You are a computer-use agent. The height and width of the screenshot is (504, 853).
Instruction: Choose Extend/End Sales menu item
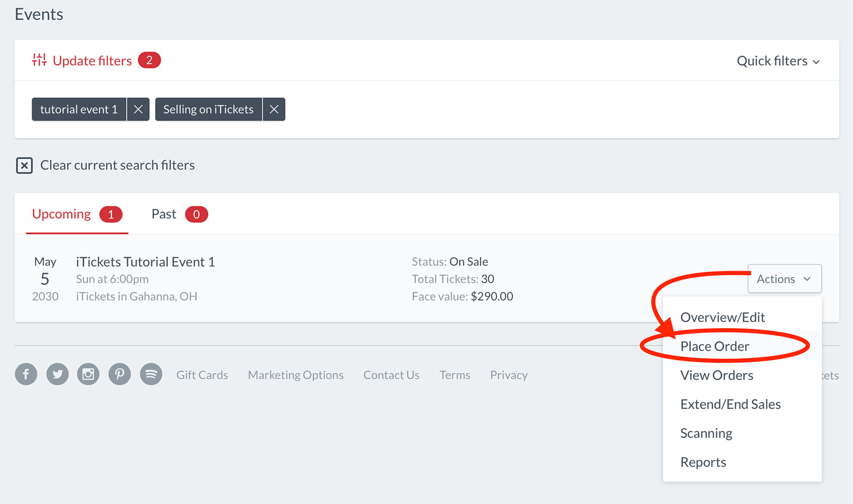730,404
